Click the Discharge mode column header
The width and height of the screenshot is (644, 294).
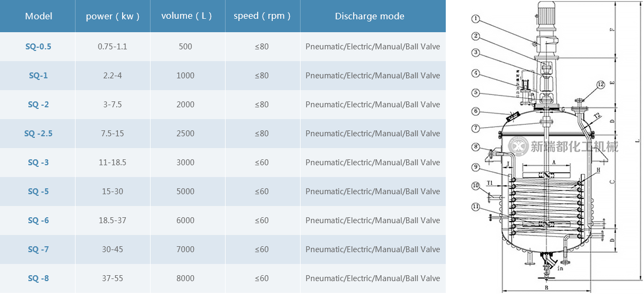click(370, 16)
